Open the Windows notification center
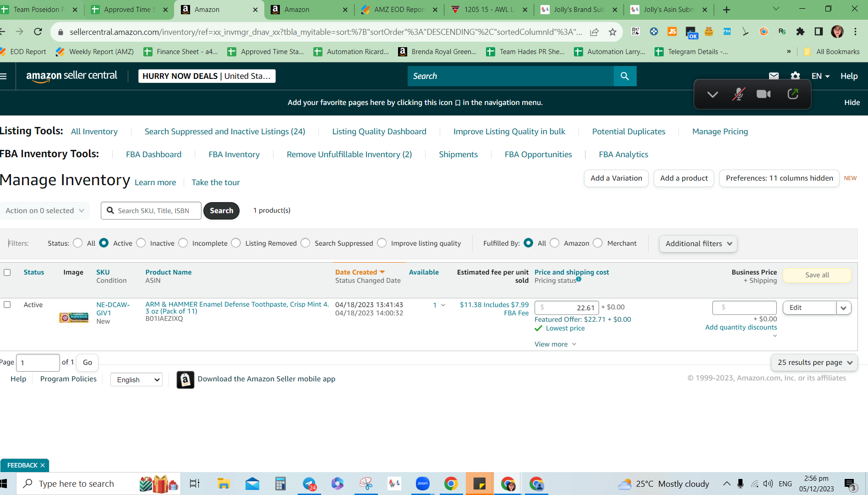Viewport: 868px width, 495px height. pos(851,484)
